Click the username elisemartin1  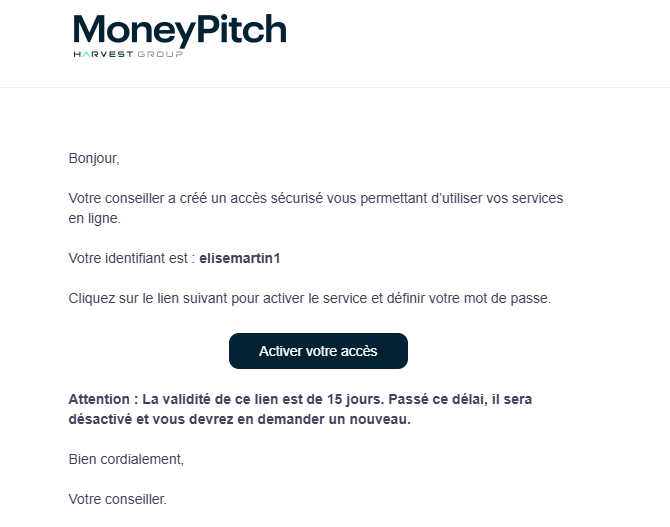coord(240,258)
